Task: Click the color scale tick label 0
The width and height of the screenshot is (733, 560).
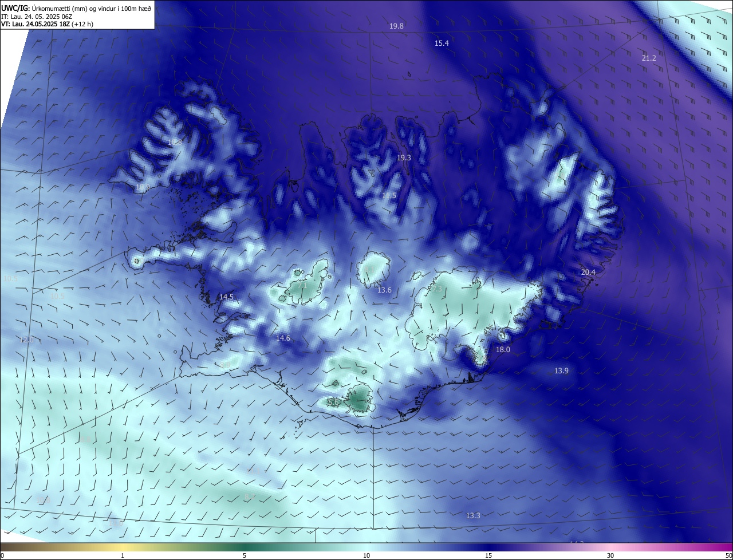Action: (x=2, y=556)
